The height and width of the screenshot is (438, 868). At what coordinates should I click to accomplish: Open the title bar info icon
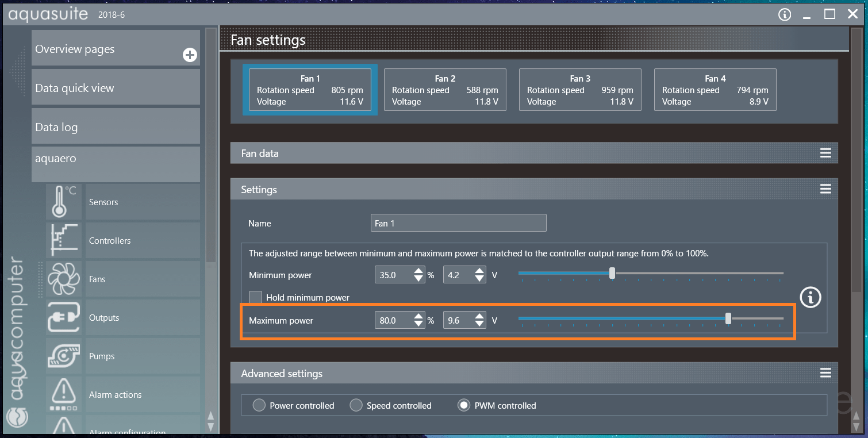785,14
